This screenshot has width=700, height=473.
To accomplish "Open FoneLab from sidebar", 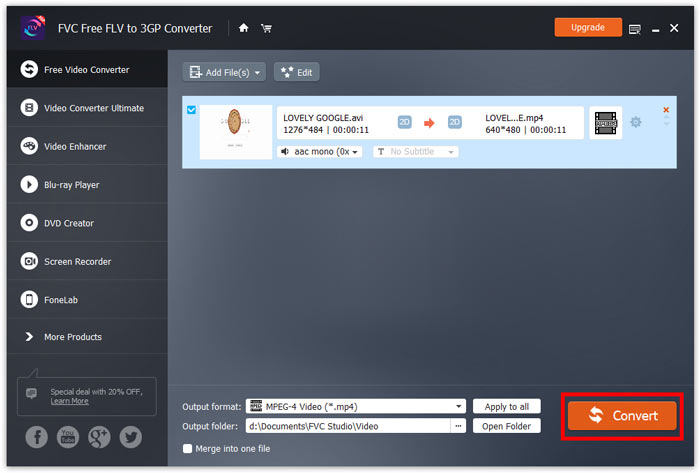I will tap(88, 299).
